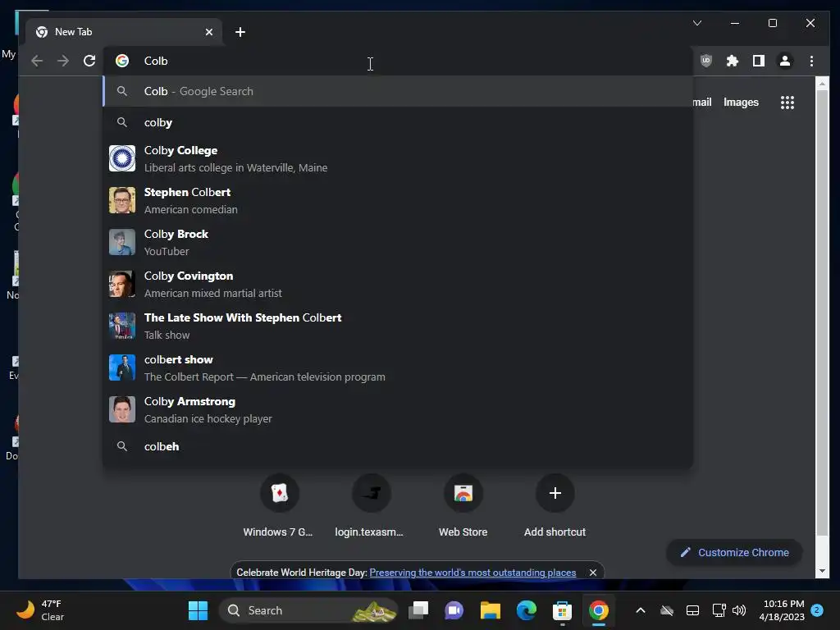840x630 pixels.
Task: Pick the 'colbert show' suggestion
Action: tap(398, 367)
